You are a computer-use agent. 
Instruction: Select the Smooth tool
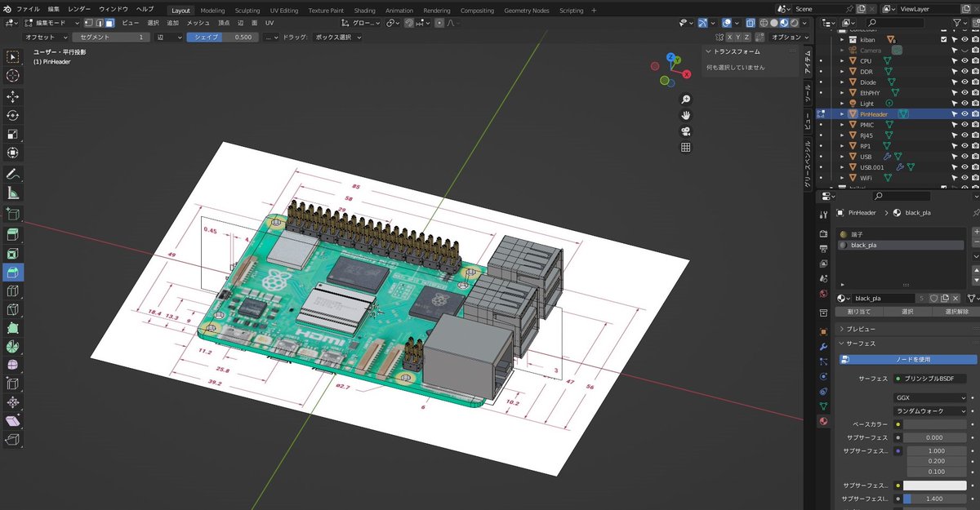click(13, 366)
